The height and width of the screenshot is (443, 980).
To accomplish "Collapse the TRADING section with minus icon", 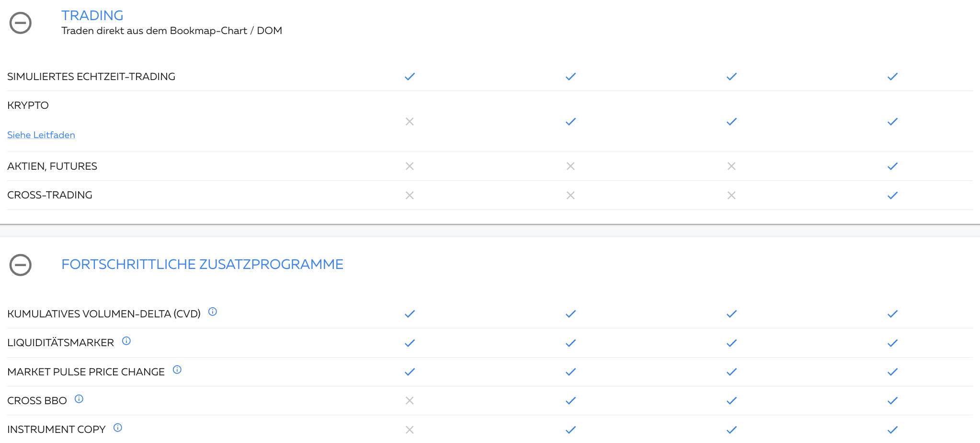I will (21, 23).
